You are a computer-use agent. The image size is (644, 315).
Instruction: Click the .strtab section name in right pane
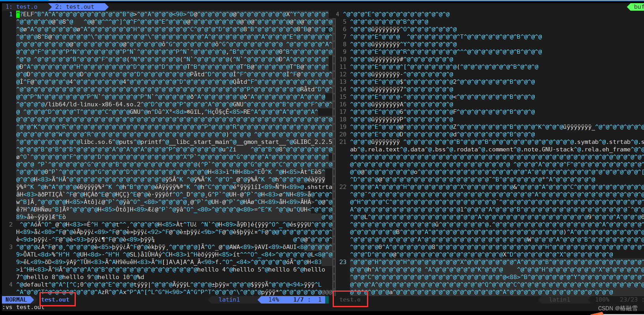pos(618,142)
